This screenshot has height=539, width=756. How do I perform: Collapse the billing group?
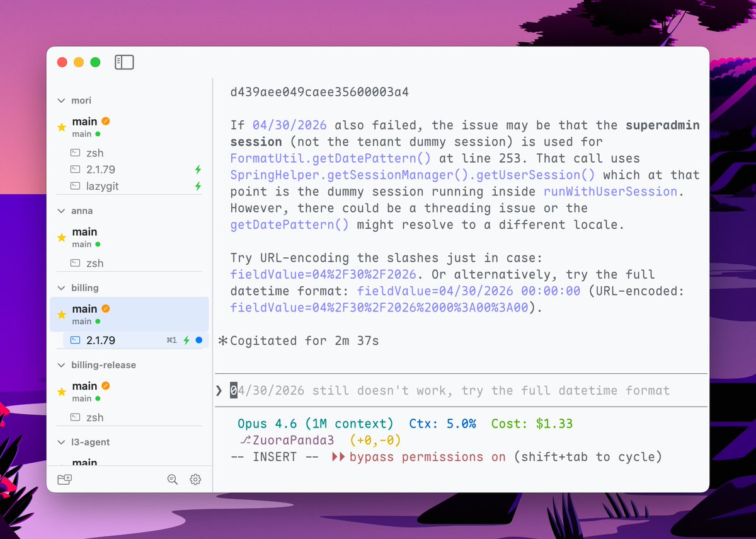(62, 288)
